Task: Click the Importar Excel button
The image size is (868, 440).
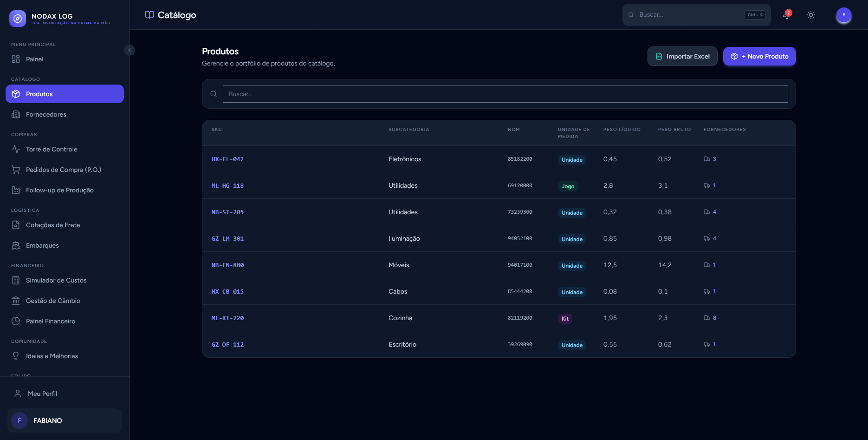Action: 682,56
